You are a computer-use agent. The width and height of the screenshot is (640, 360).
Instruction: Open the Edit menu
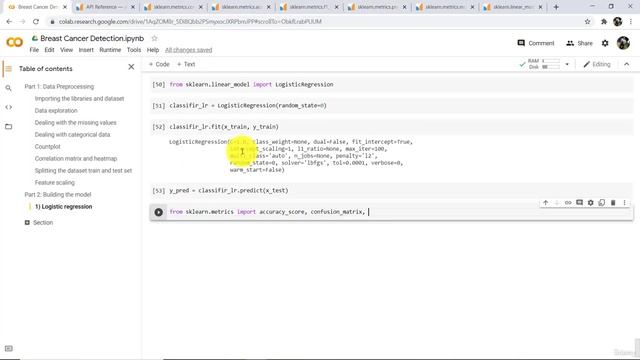[49, 50]
